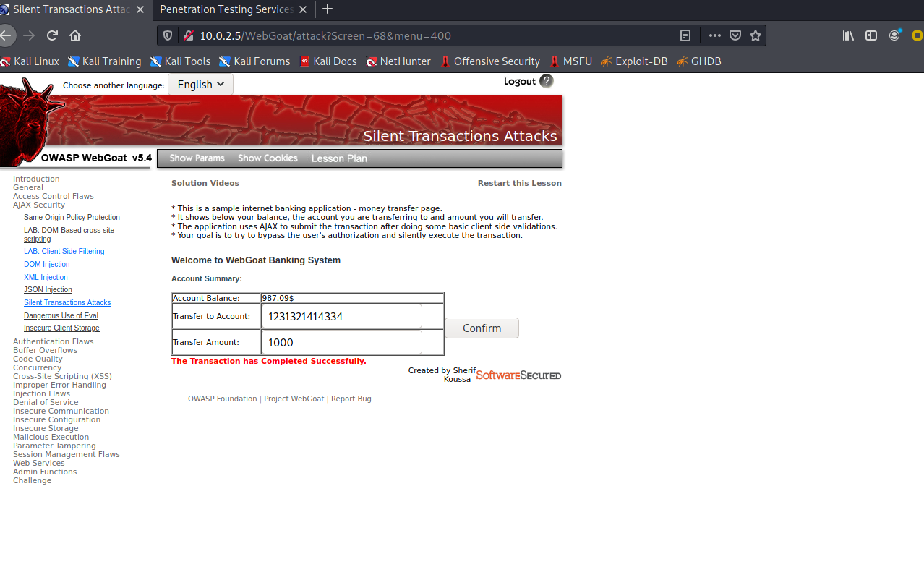Open the Offensive Security bookmark

[x=490, y=61]
